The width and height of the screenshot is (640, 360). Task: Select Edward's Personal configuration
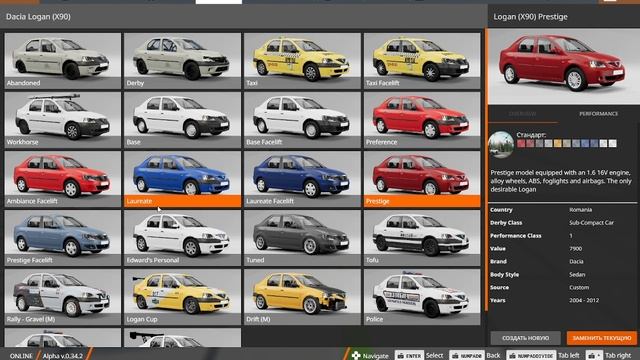click(182, 238)
